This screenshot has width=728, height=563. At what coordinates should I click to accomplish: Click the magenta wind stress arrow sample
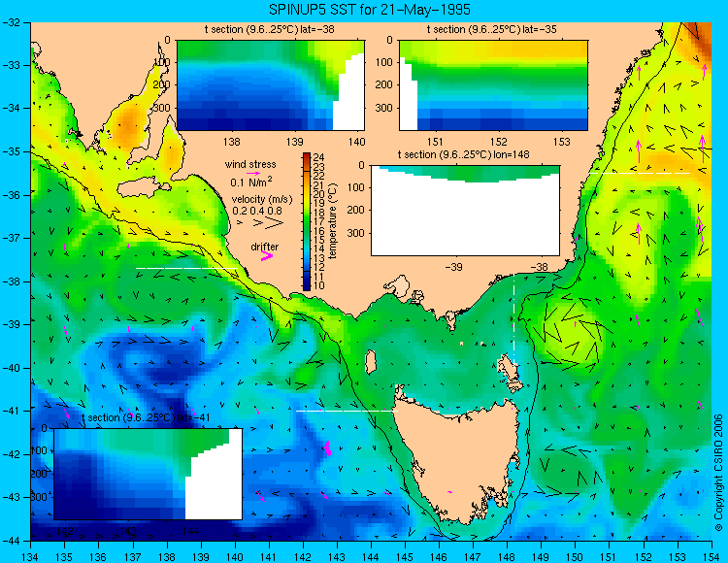253,173
